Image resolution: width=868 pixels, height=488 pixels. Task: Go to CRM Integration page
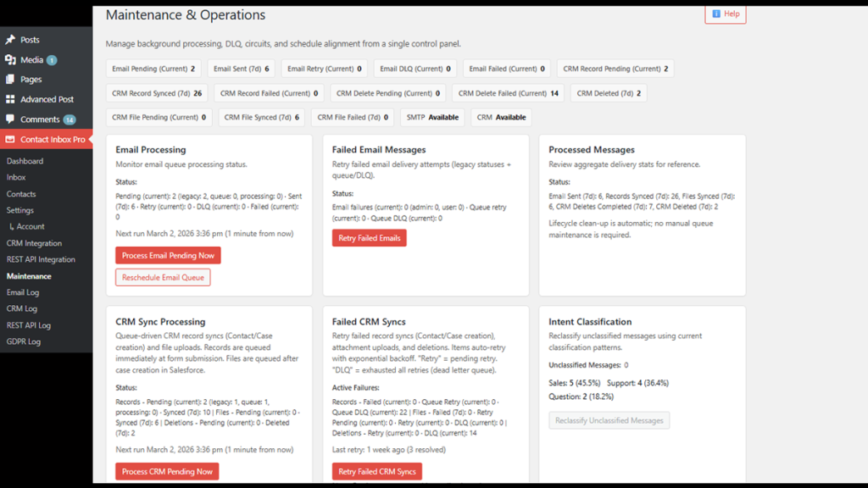click(x=34, y=243)
